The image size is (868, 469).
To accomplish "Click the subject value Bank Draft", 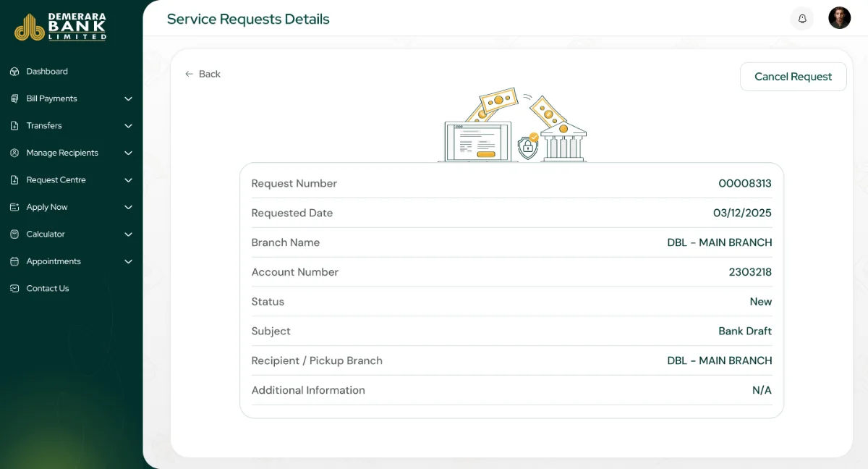I will pos(745,331).
